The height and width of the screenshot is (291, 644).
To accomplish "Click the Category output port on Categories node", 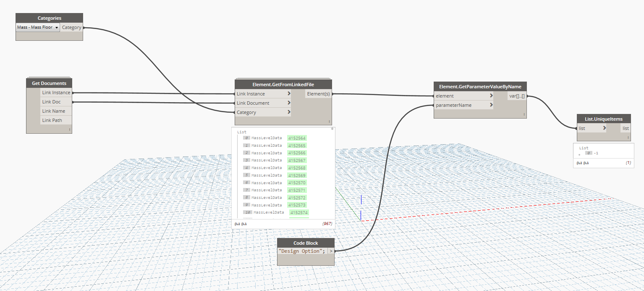I will click(71, 27).
